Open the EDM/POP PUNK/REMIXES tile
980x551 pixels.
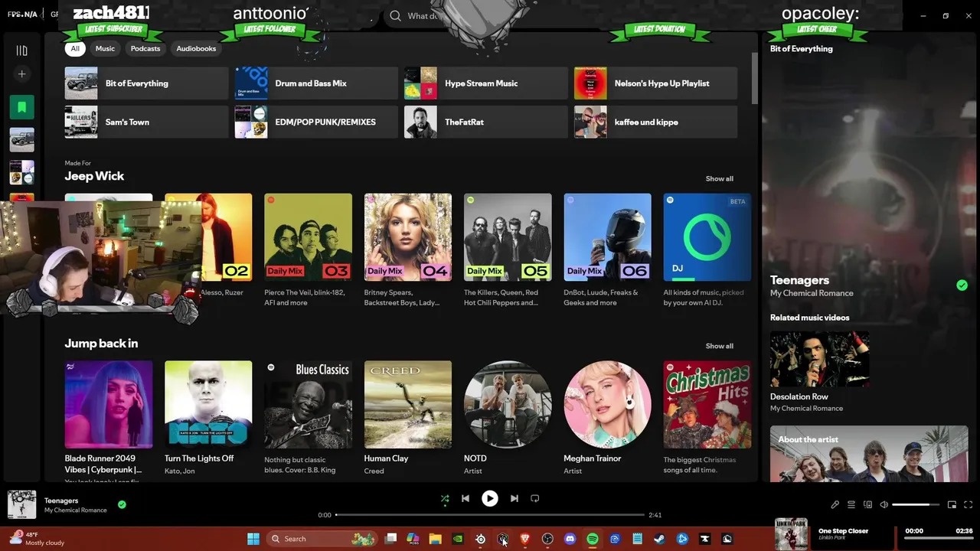(x=316, y=122)
